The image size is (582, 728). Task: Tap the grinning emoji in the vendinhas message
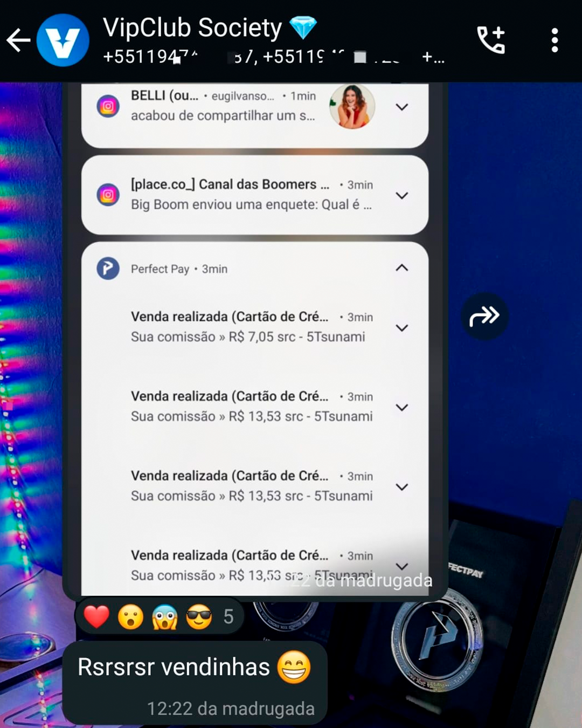pyautogui.click(x=294, y=667)
